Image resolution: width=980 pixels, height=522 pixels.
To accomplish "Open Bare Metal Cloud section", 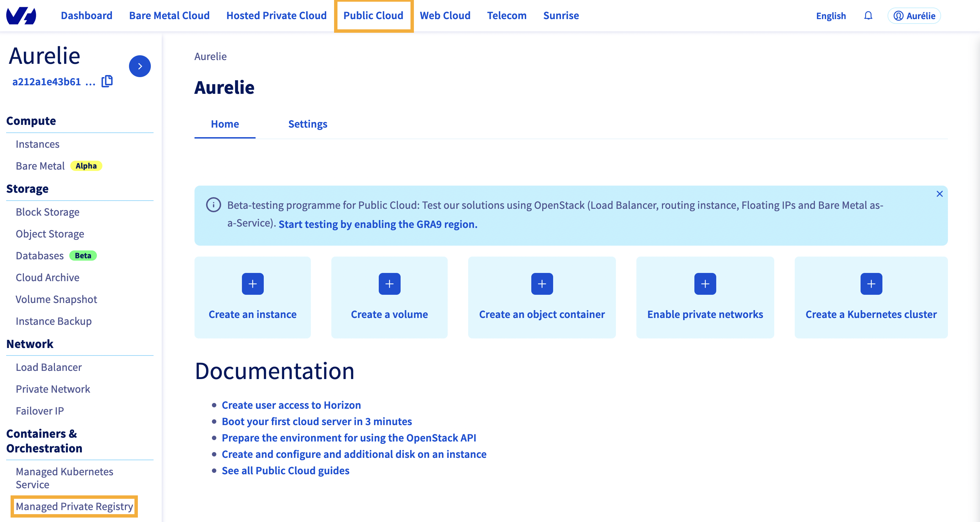I will [169, 16].
